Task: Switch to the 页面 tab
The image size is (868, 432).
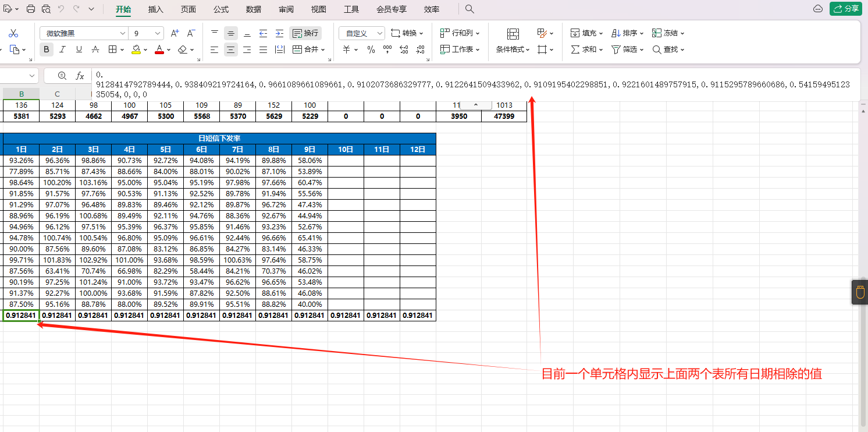Action: pos(188,9)
